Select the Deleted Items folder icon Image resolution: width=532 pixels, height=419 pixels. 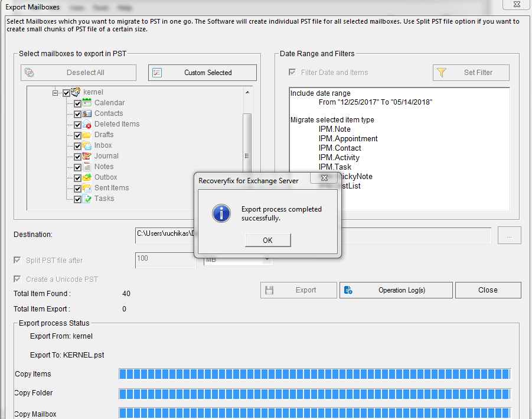point(87,124)
